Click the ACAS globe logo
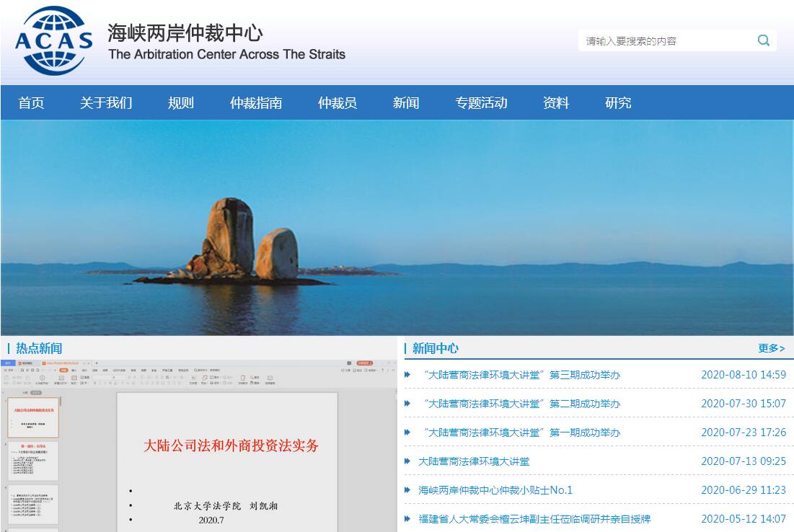Viewport: 794px width, 532px height. 54,40
